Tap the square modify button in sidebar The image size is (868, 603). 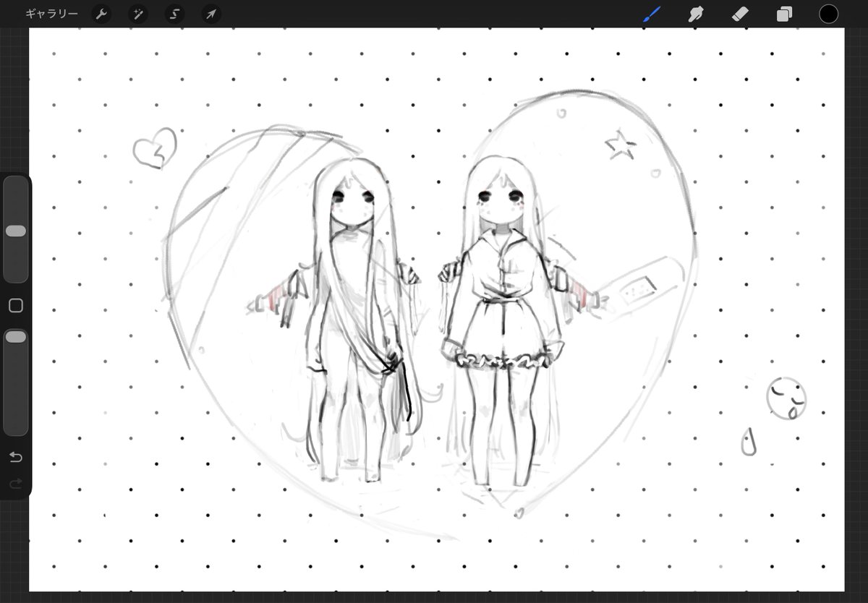pyautogui.click(x=16, y=306)
